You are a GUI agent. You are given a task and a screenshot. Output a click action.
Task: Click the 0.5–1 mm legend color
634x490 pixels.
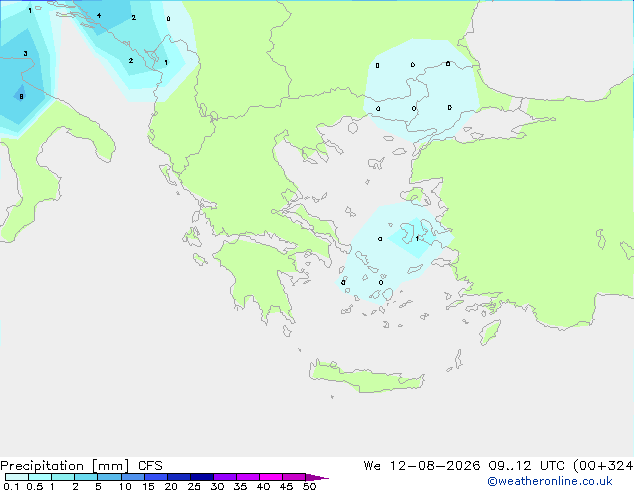[40, 477]
